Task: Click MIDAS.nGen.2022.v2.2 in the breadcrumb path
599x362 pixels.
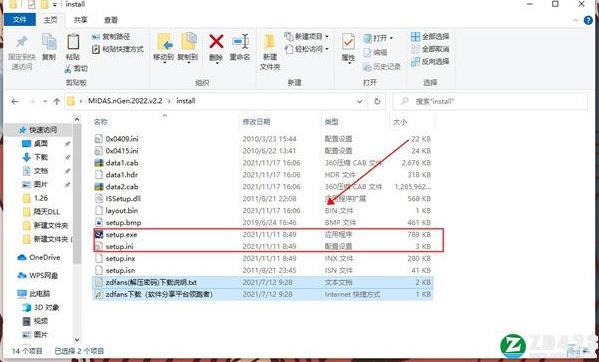Action: (x=125, y=101)
